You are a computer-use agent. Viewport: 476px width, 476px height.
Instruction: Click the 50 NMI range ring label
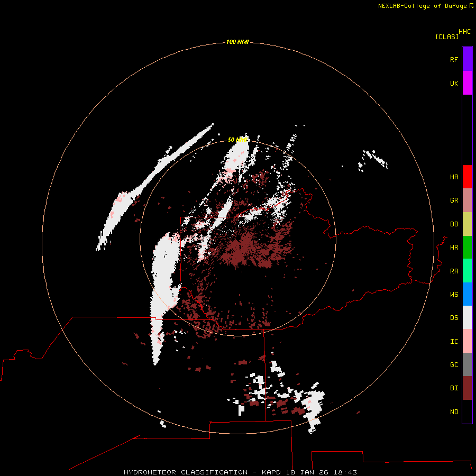[x=237, y=140]
